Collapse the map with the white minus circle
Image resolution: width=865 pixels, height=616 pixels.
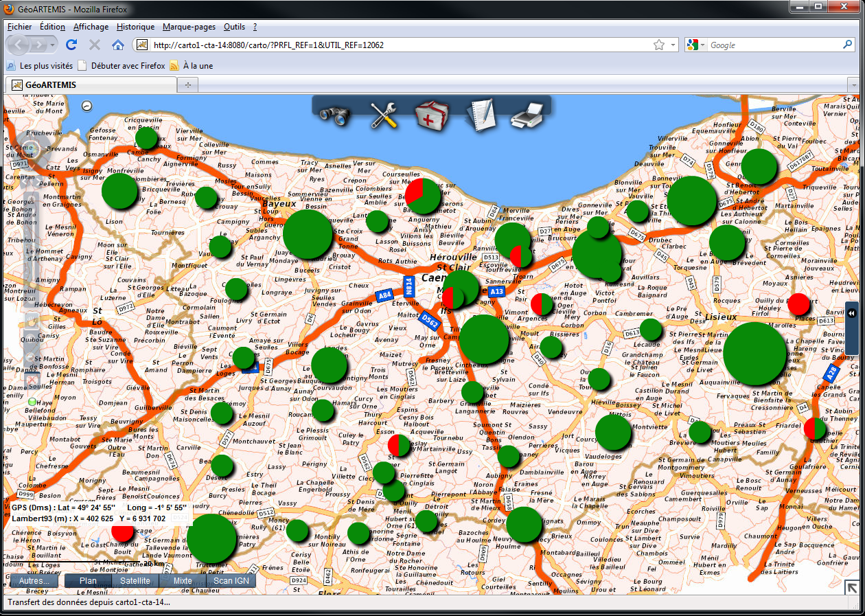coord(86,106)
